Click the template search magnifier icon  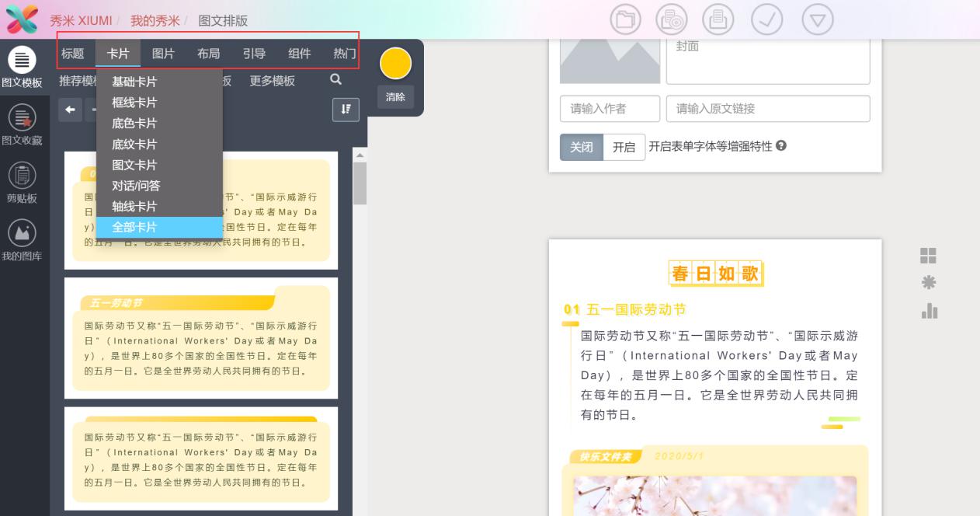(x=335, y=80)
